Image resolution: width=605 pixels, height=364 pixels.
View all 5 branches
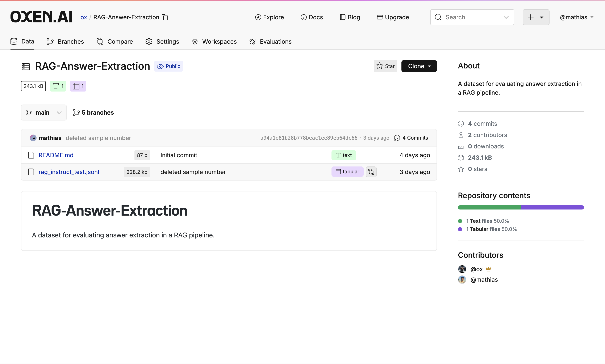[93, 112]
